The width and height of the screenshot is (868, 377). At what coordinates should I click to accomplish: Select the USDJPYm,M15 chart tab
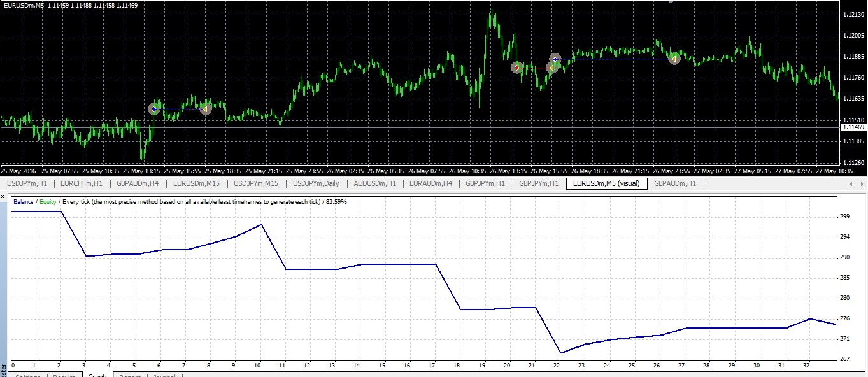coord(255,183)
